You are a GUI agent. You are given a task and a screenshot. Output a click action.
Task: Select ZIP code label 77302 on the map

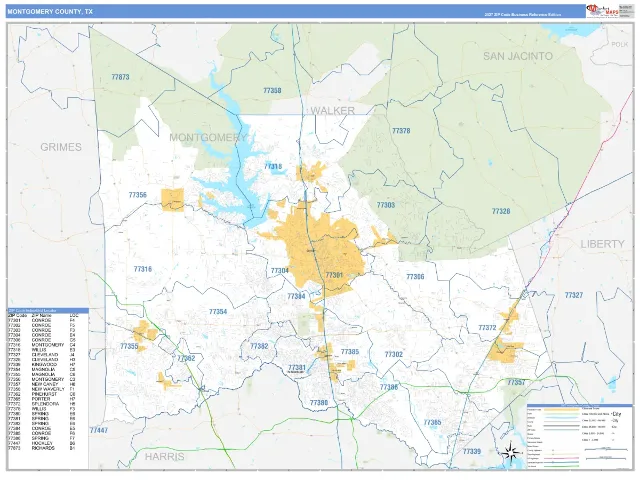coord(393,354)
